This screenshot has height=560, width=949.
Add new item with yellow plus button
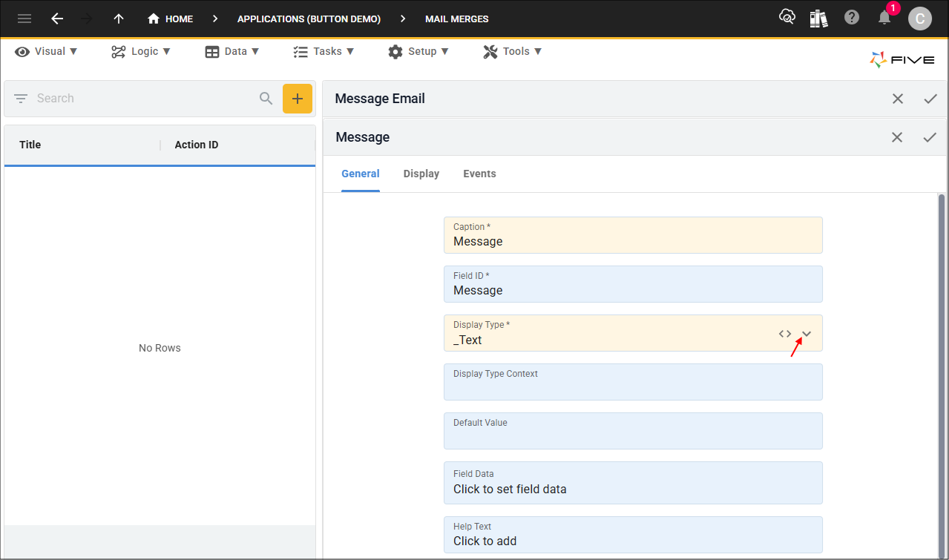(x=298, y=99)
